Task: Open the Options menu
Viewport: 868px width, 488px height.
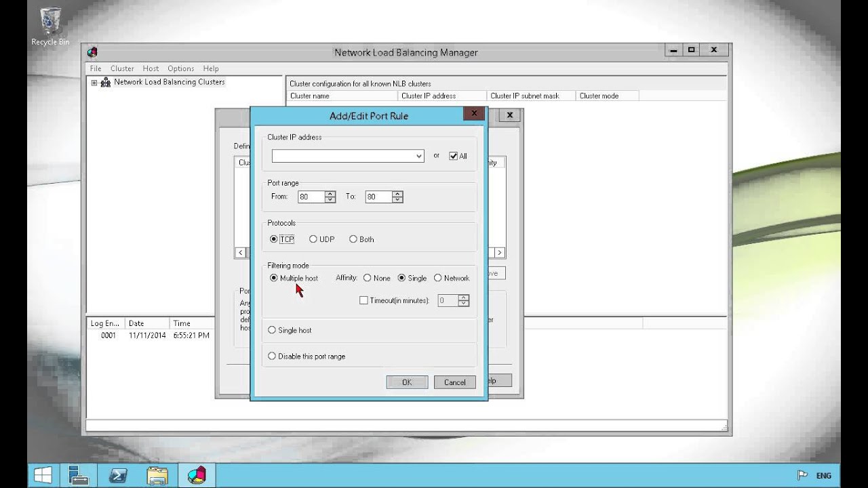Action: coord(180,68)
